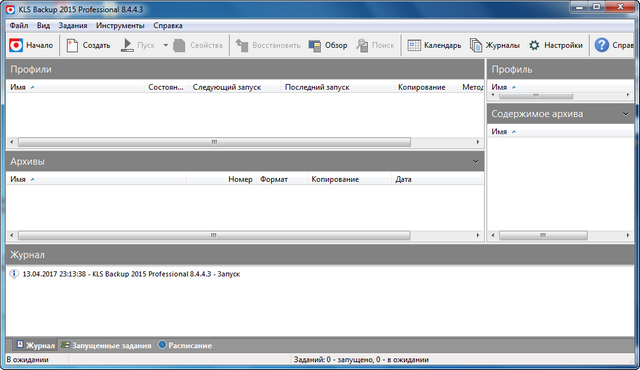Open the Журналы logs toolbar icon
Screen dimensions: 640x370
476,45
